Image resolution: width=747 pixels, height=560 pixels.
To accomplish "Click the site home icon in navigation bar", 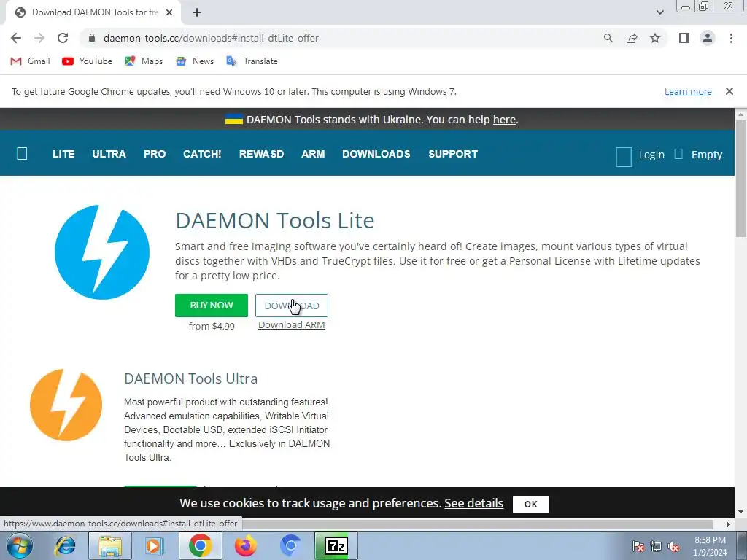I will [22, 153].
